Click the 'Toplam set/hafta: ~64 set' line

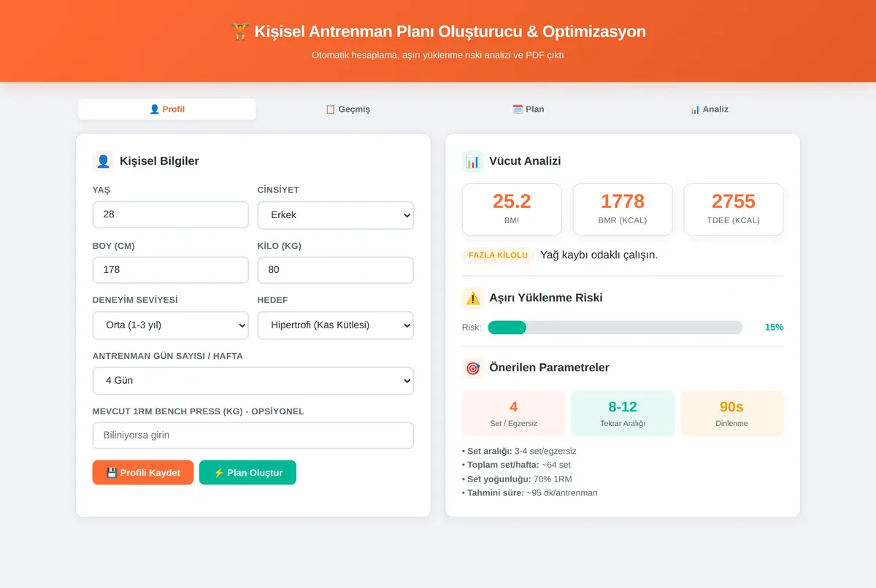coord(516,465)
